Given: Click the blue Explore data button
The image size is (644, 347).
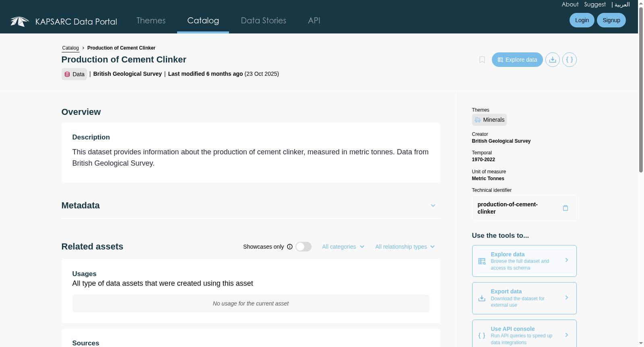Looking at the screenshot, I should [517, 60].
